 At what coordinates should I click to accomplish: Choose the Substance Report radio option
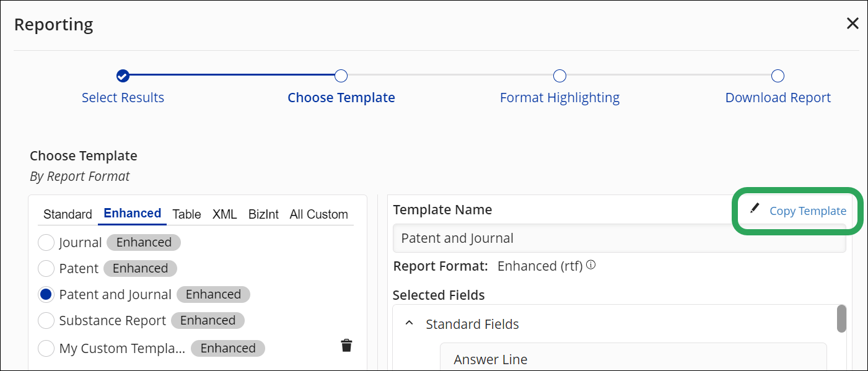click(46, 320)
